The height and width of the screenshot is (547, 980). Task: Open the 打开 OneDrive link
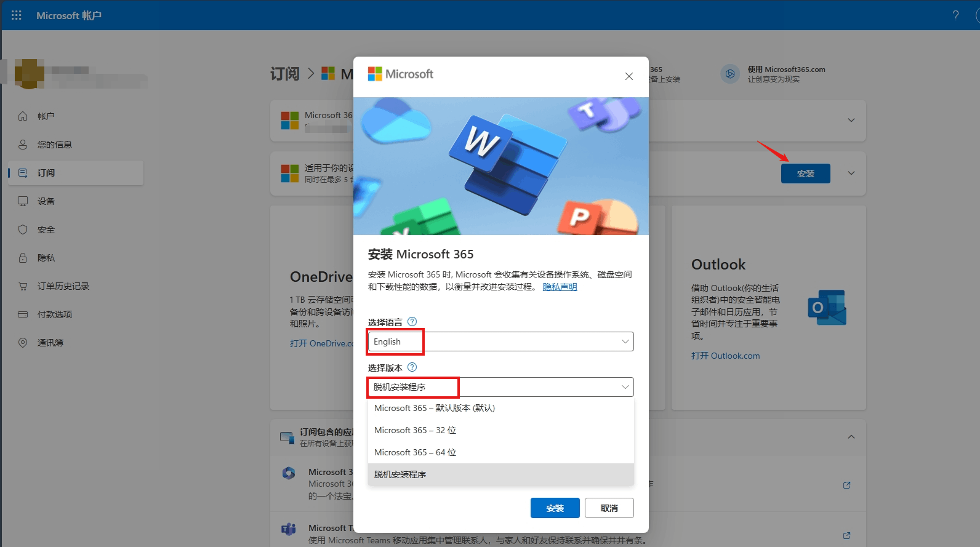(321, 343)
